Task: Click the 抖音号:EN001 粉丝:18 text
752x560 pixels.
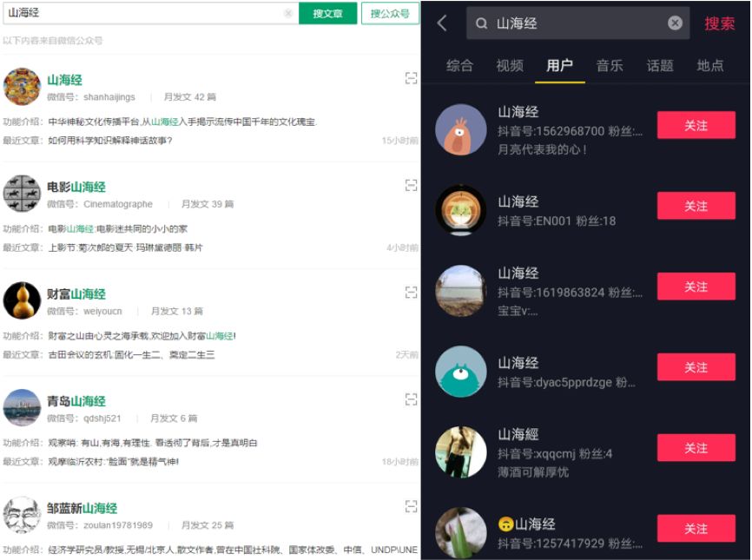Action: [x=557, y=221]
